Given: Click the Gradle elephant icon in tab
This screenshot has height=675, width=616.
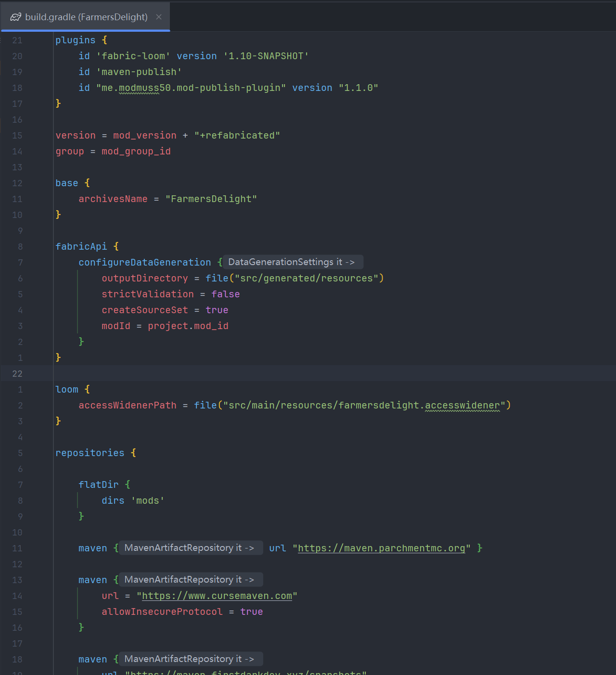Looking at the screenshot, I should coord(16,17).
